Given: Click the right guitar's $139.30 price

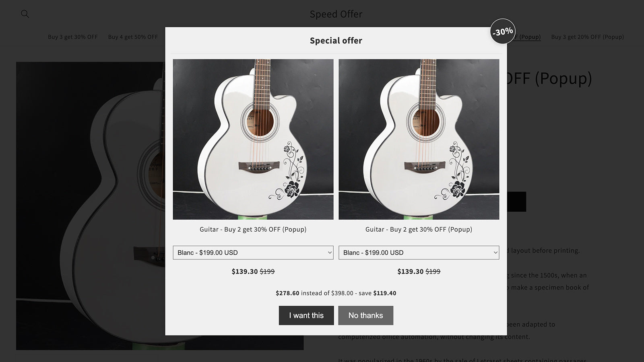Looking at the screenshot, I should click(x=411, y=271).
